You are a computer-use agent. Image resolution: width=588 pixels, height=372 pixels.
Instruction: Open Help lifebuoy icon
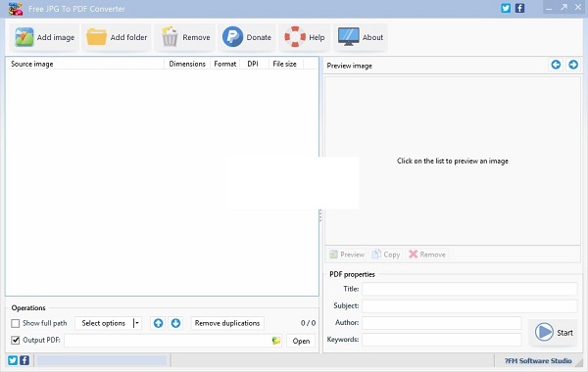[x=295, y=37]
